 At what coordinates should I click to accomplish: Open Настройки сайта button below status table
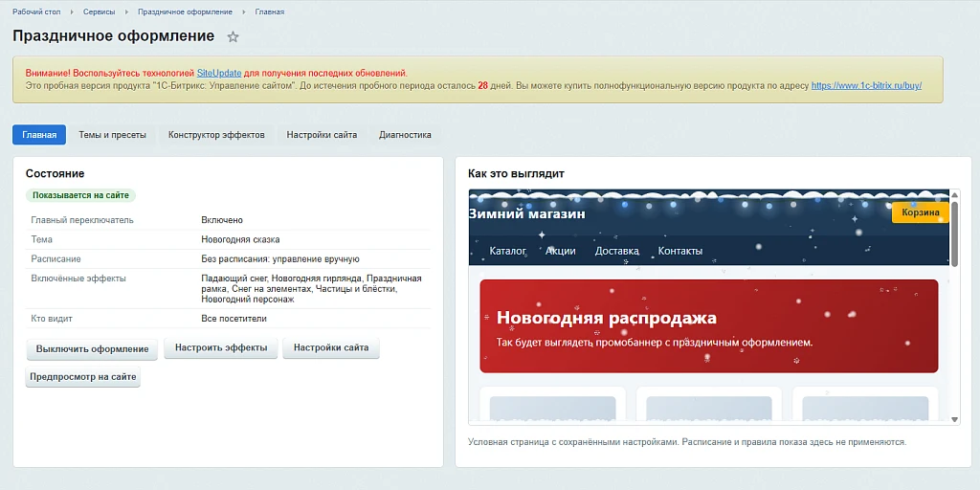click(x=331, y=347)
